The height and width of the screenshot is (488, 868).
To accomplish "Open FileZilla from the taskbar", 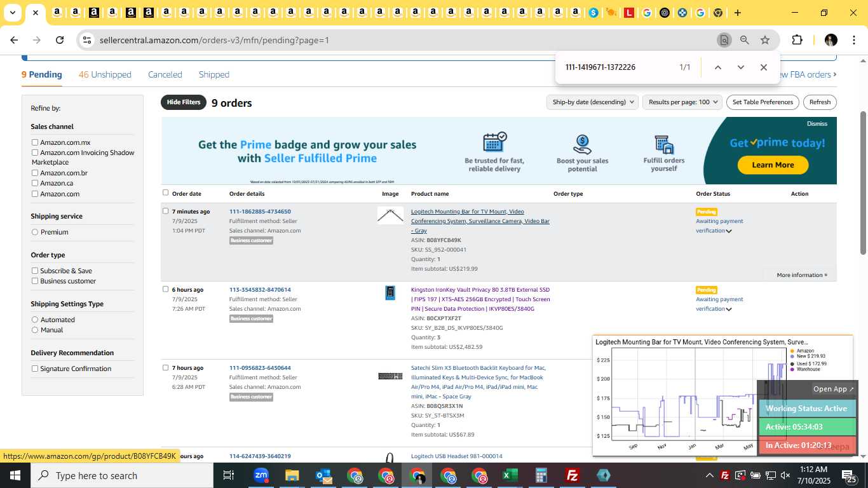I will [572, 475].
